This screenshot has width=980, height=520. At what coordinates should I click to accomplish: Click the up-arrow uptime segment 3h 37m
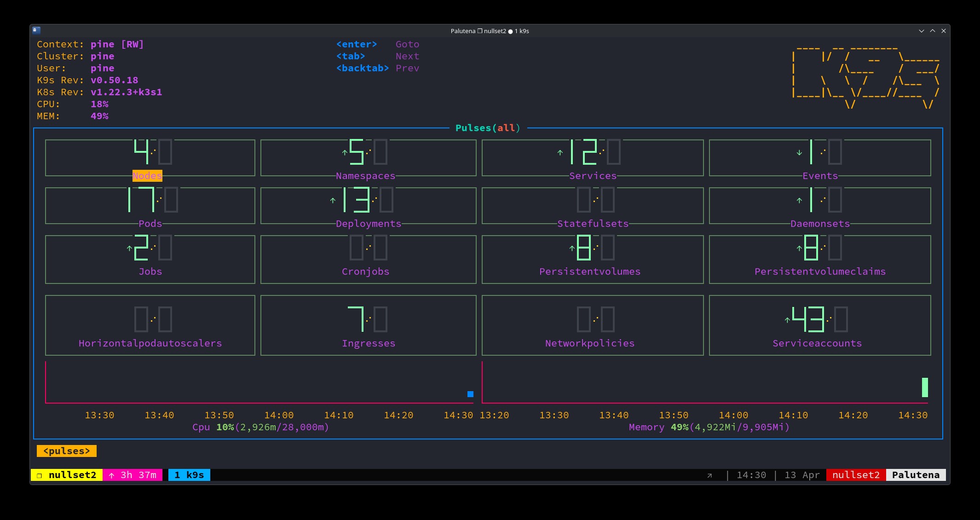[133, 475]
